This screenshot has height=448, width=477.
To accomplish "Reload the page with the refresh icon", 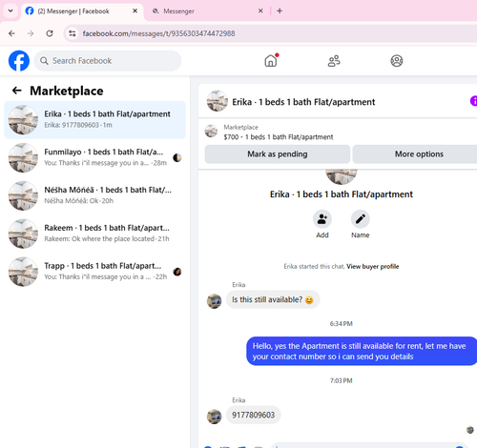I will point(50,33).
